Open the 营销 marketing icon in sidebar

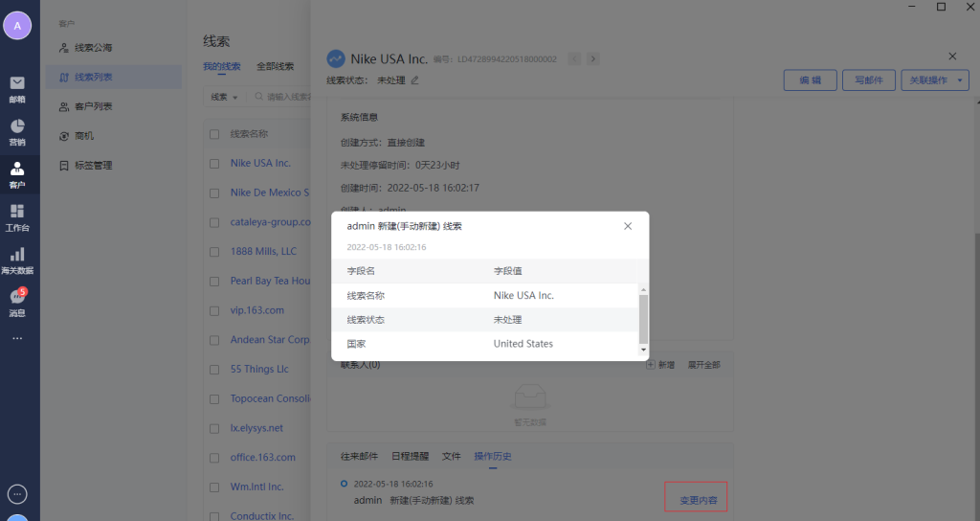tap(17, 126)
